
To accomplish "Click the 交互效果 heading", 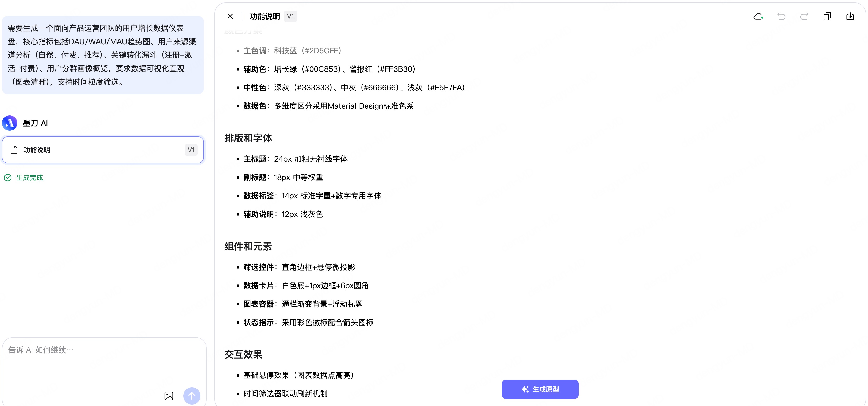I will pos(243,355).
